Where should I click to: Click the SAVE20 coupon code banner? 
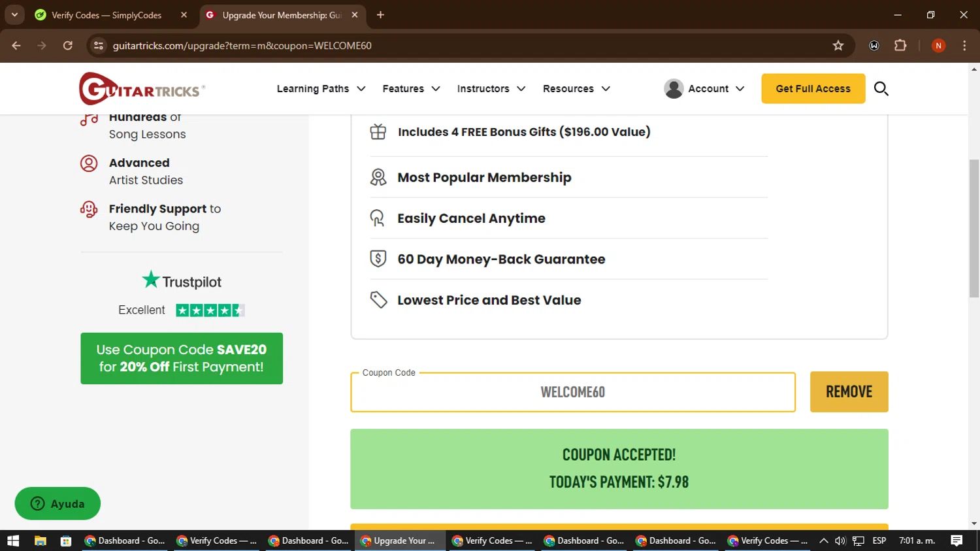182,358
